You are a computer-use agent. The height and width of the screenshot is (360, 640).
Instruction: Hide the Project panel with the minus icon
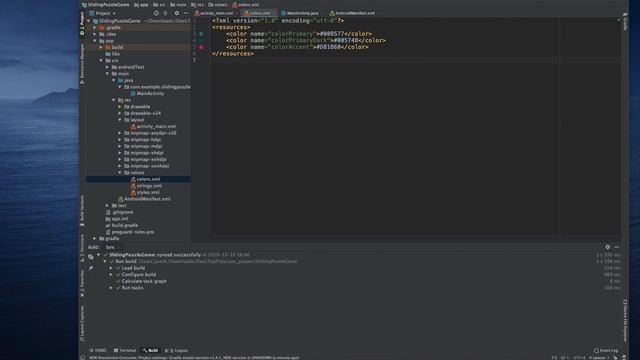186,13
